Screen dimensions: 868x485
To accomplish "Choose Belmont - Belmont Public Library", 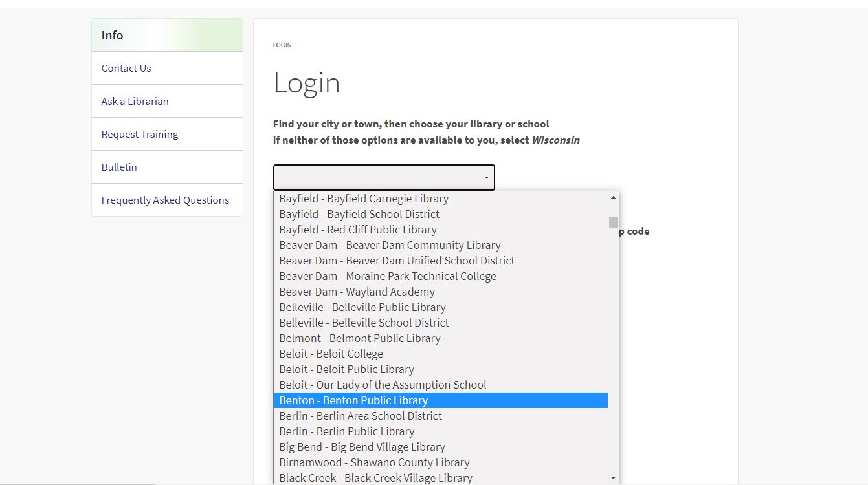I will (x=359, y=338).
